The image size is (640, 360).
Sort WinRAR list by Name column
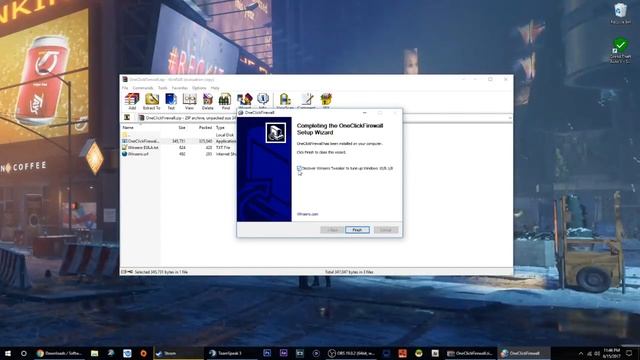click(x=128, y=128)
